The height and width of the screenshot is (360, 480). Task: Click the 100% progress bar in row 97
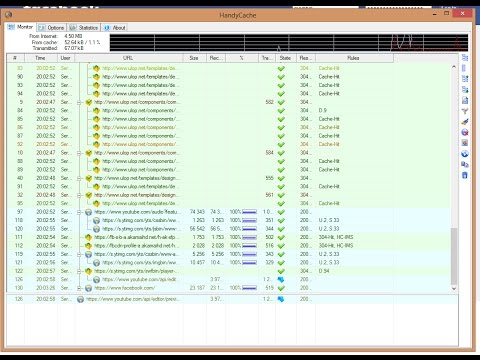click(249, 212)
